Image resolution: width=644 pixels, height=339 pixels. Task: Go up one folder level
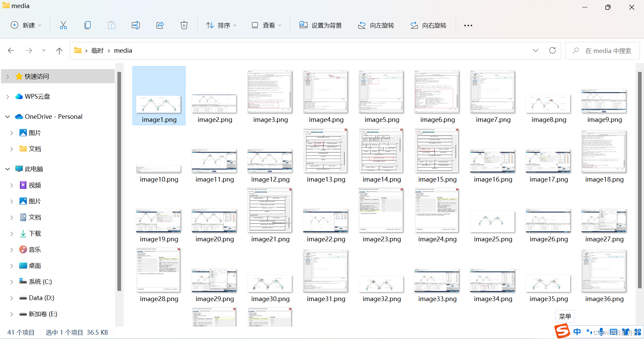(59, 51)
